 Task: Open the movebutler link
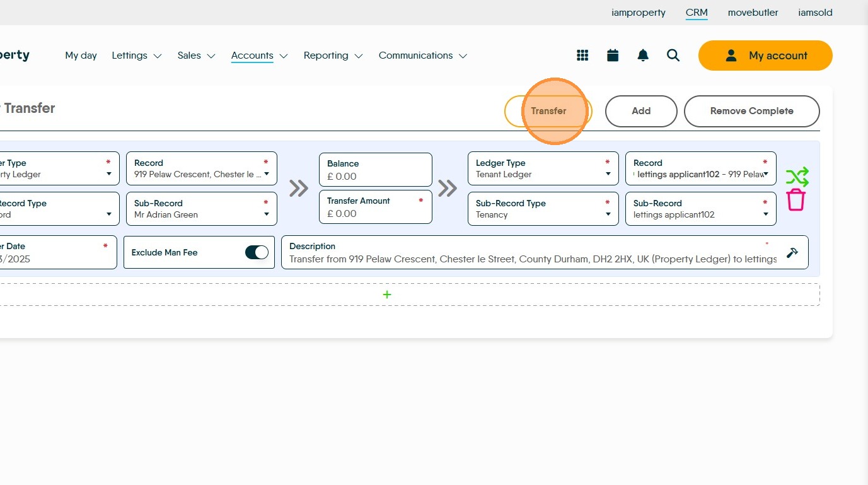tap(753, 13)
